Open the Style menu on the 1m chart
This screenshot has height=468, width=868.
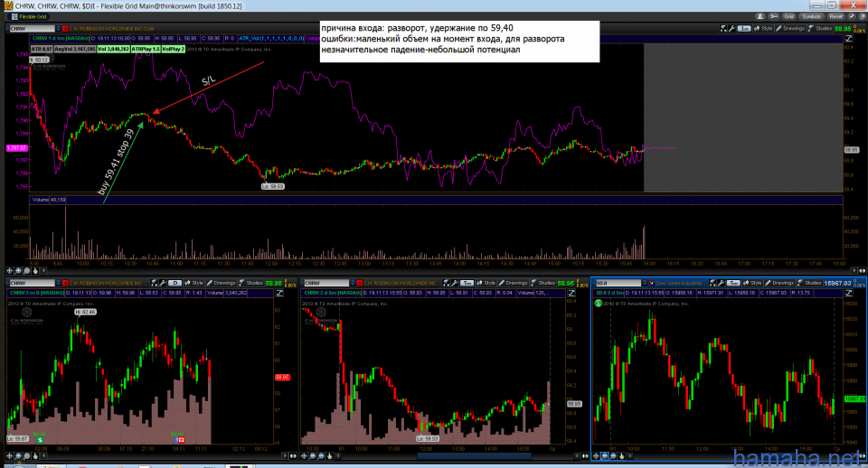(x=763, y=28)
